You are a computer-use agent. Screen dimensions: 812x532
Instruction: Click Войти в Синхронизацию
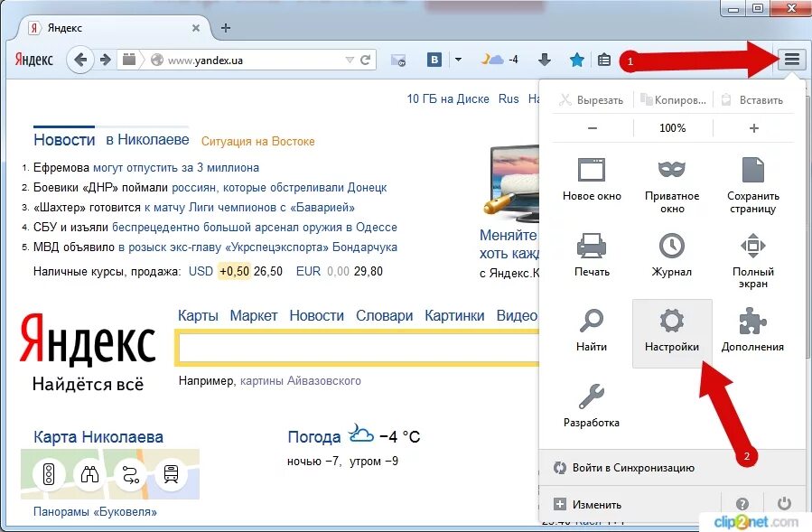tap(624, 468)
